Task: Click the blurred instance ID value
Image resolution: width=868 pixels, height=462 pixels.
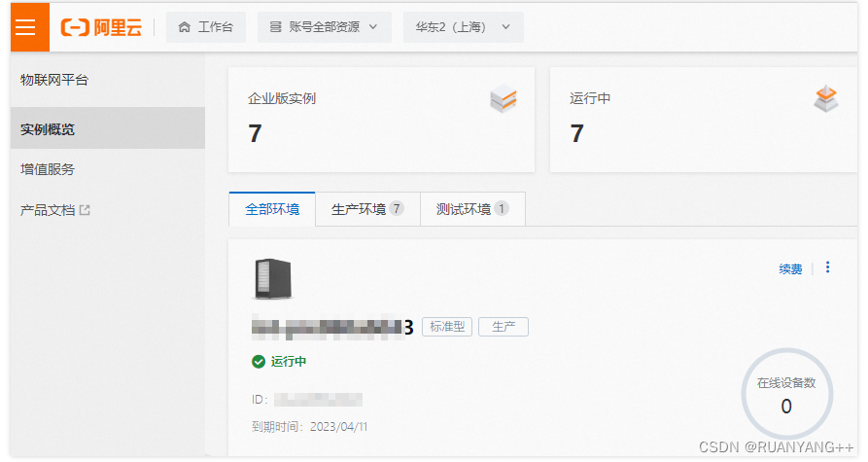Action: pyautogui.click(x=318, y=400)
